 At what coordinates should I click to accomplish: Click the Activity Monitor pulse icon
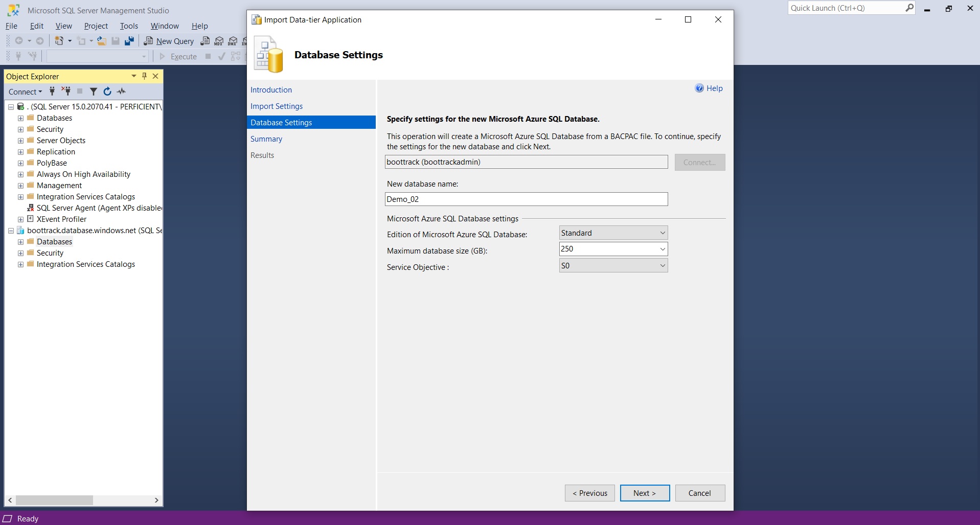click(x=121, y=92)
